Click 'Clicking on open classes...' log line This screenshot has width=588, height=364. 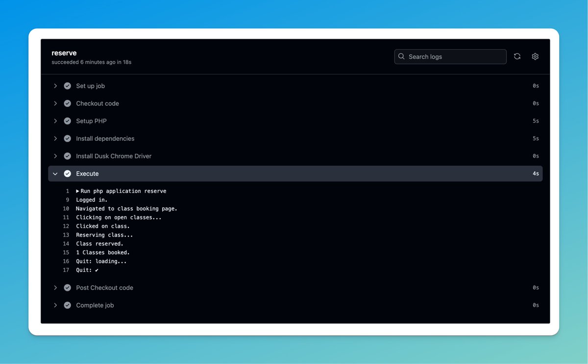point(119,218)
